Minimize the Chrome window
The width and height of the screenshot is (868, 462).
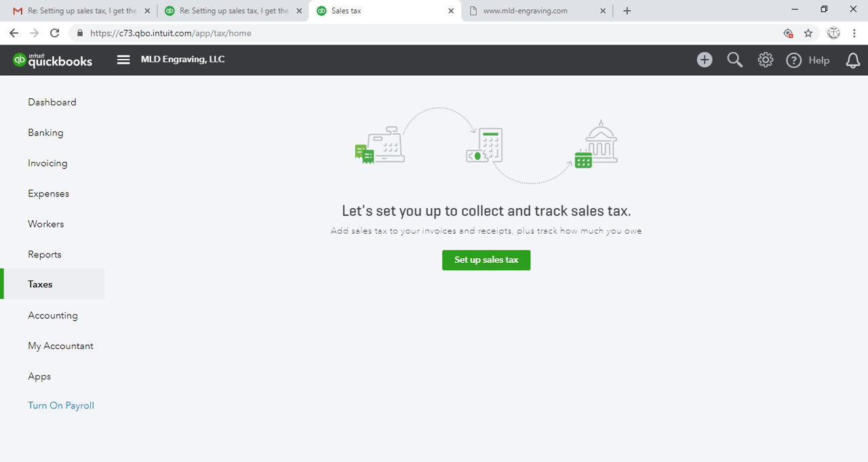click(x=794, y=9)
